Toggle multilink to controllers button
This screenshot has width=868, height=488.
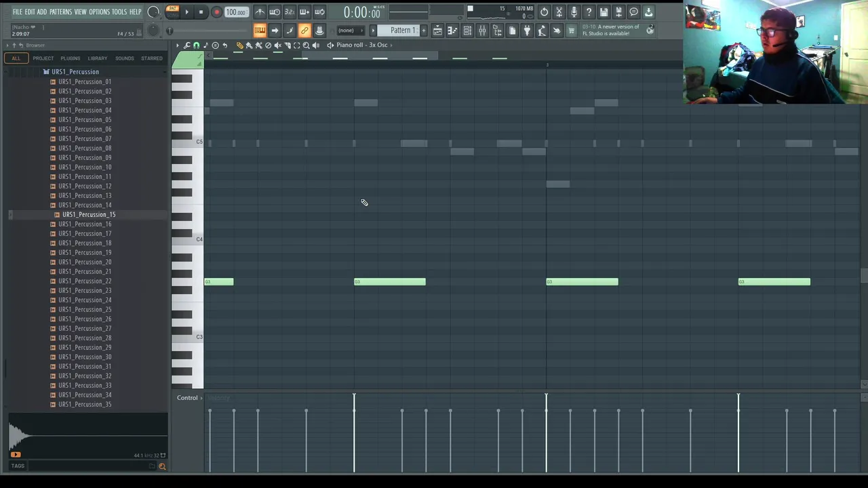(x=304, y=30)
